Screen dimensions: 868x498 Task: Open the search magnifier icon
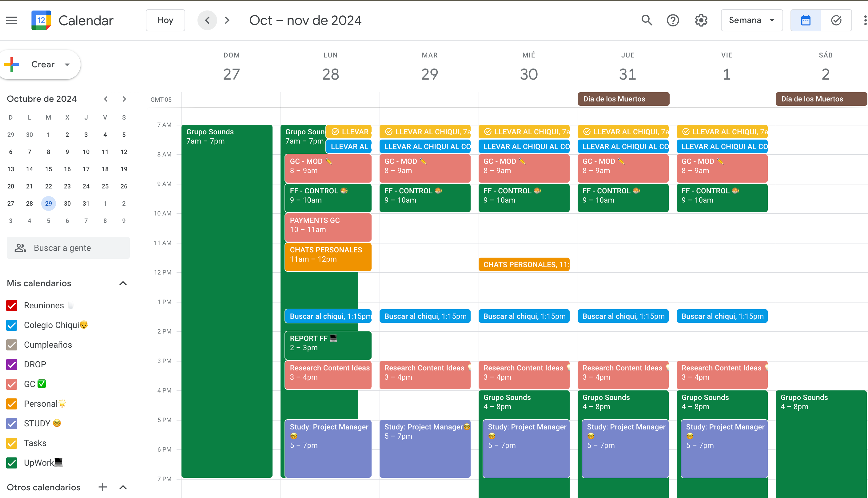point(647,21)
